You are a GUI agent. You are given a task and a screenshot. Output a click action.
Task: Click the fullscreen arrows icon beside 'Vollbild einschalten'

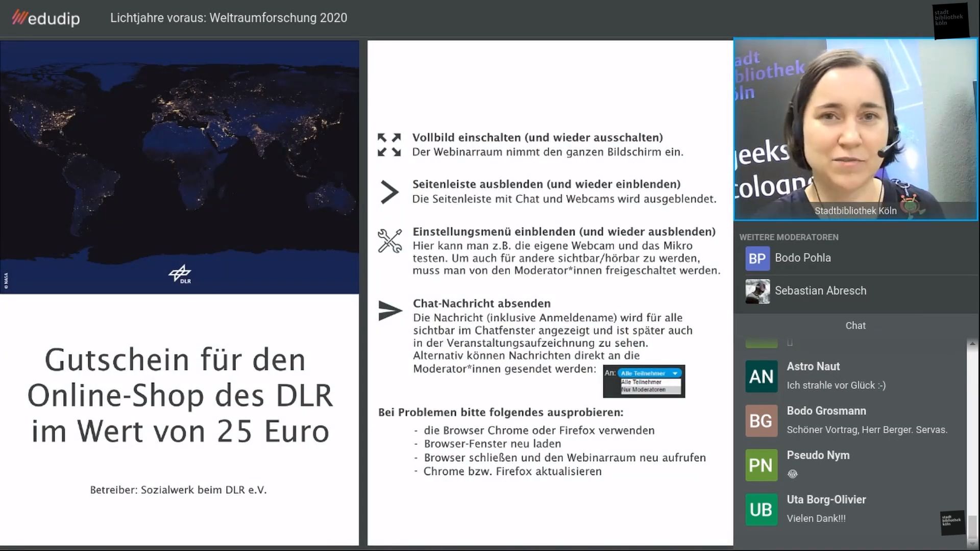390,144
